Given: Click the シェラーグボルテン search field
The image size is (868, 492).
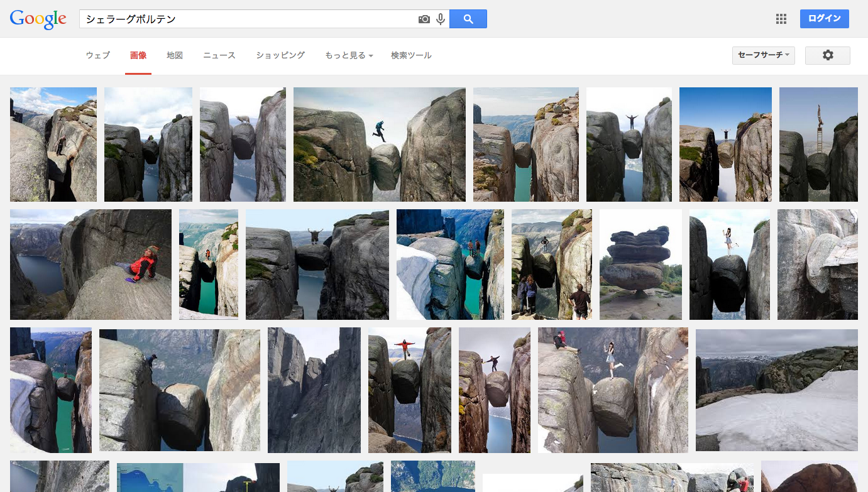Looking at the screenshot, I should tap(248, 19).
